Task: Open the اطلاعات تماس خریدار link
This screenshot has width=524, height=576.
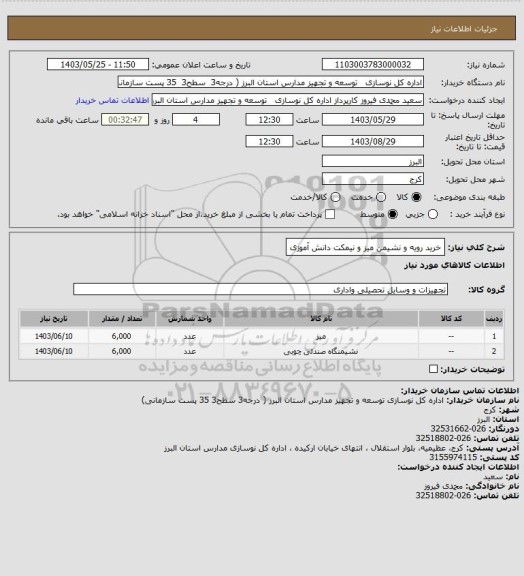Action: pyautogui.click(x=112, y=101)
